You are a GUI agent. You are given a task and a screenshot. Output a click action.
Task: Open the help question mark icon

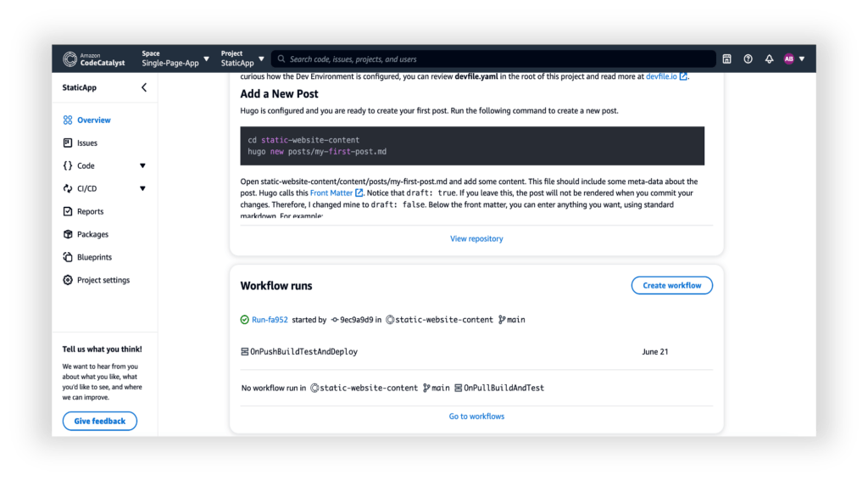(x=748, y=59)
